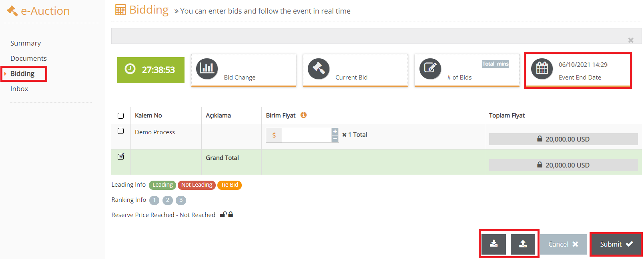
Task: Open the Inbox sidebar item
Action: [19, 89]
